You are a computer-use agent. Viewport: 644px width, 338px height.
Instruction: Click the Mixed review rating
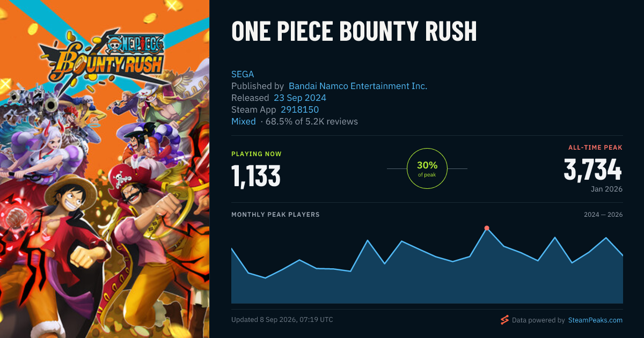pos(244,121)
